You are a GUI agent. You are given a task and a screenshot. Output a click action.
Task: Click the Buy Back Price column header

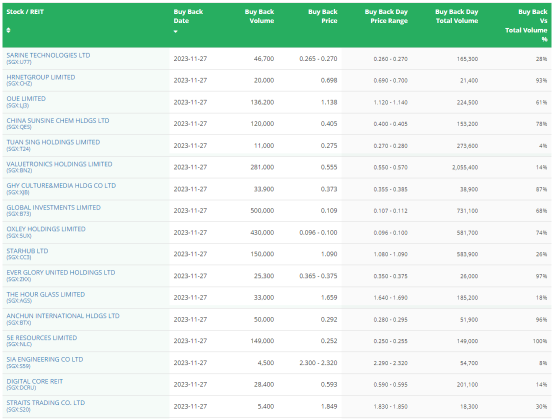(323, 16)
